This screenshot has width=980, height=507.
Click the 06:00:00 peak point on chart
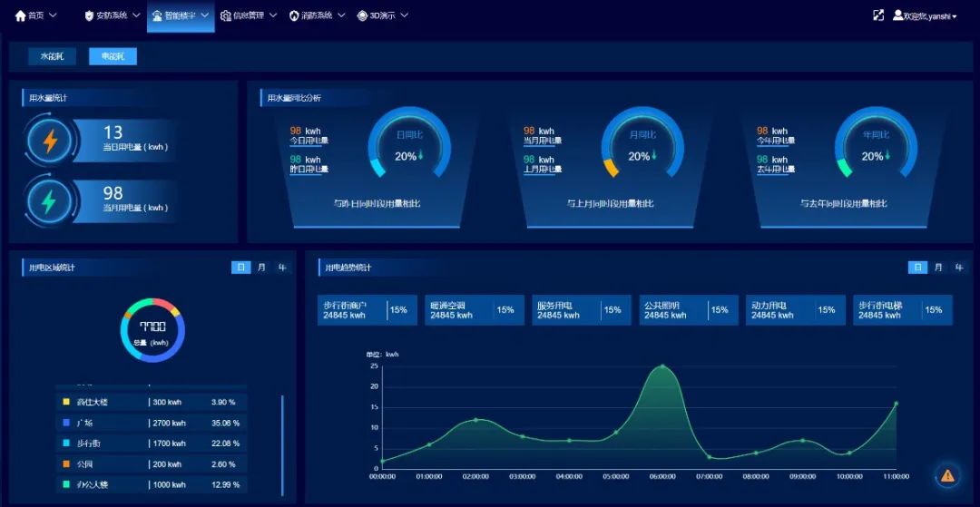(662, 366)
